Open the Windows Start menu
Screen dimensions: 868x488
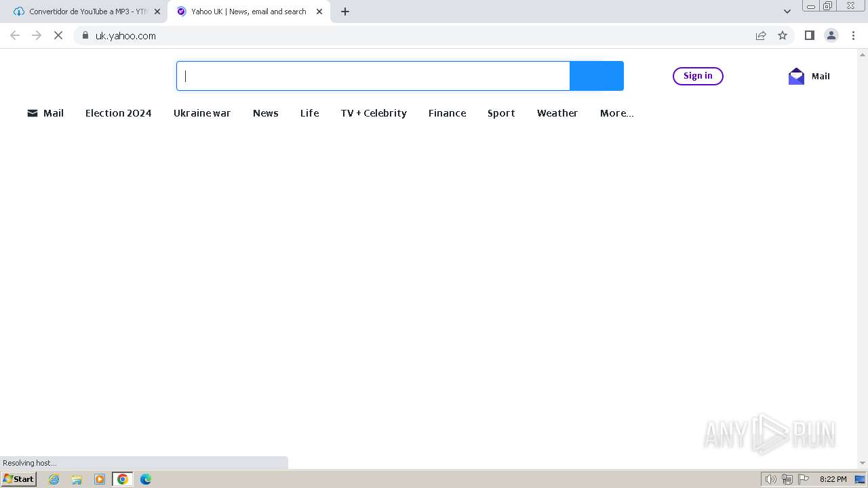coord(19,479)
